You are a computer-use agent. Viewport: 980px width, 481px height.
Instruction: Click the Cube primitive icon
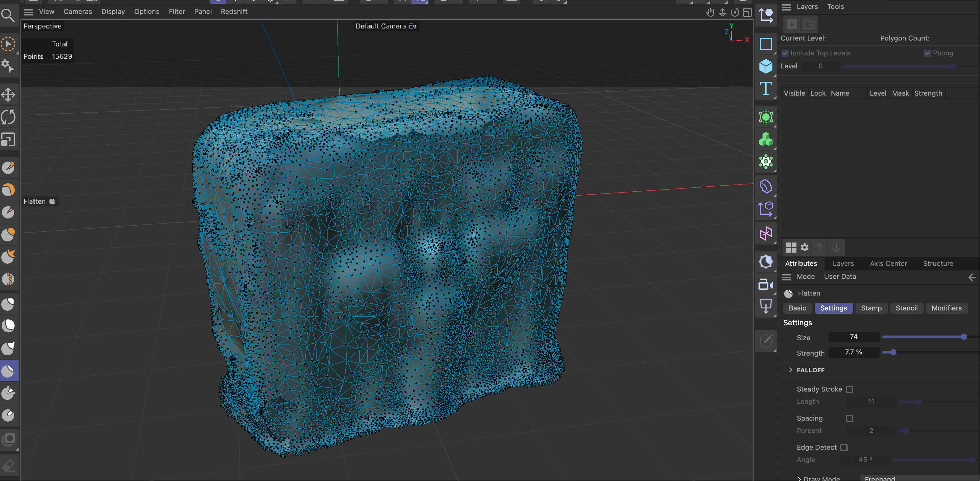point(765,67)
